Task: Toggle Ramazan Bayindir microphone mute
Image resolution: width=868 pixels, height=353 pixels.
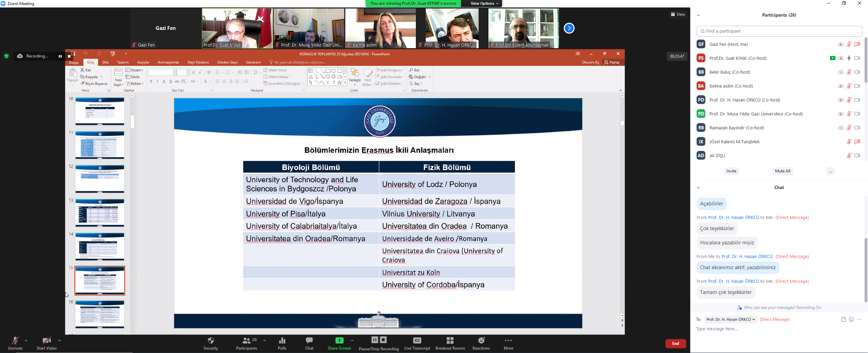Action: coord(849,128)
